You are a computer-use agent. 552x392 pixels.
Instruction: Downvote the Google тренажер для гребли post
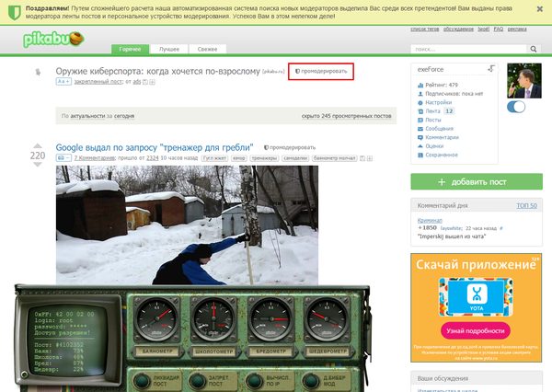click(38, 164)
